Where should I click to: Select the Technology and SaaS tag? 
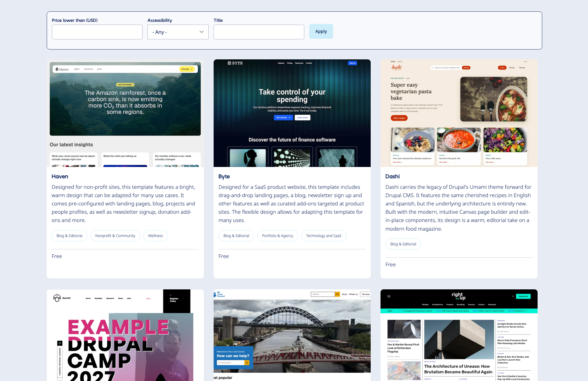click(x=324, y=236)
